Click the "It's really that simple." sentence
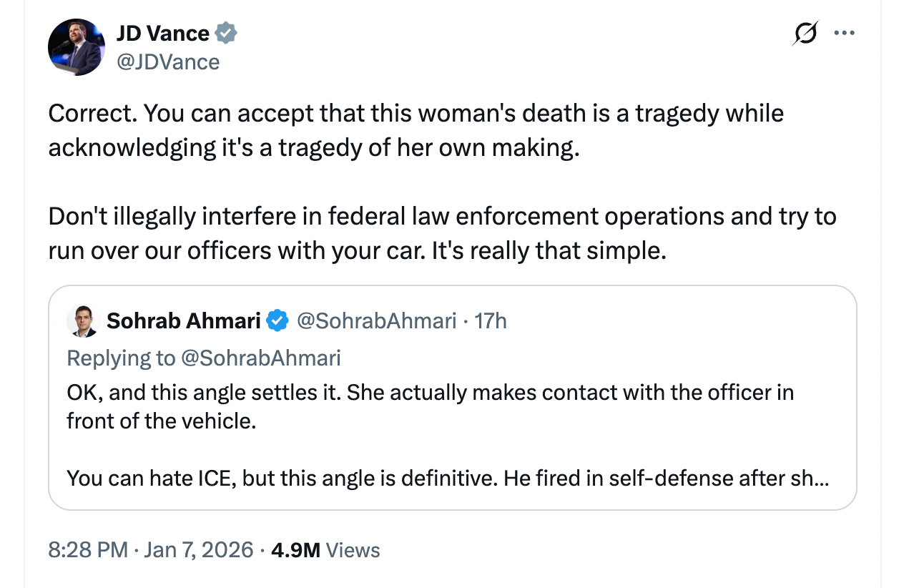 (x=549, y=250)
